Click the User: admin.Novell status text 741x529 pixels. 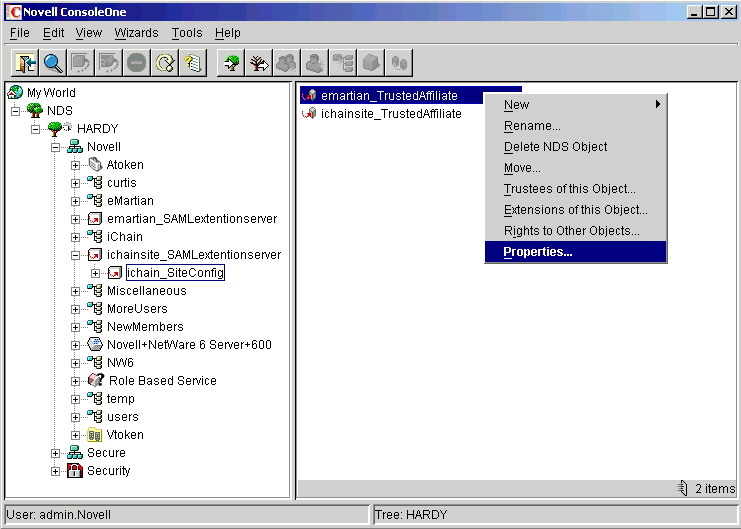pos(59,514)
